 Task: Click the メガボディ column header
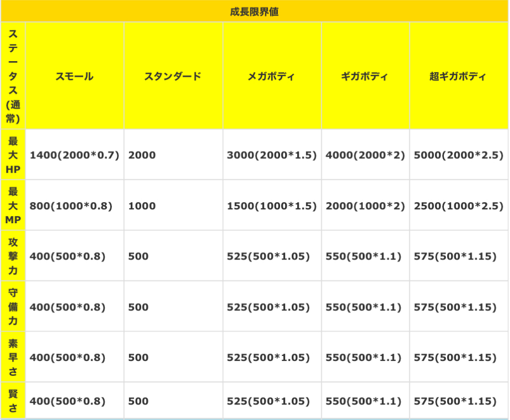click(271, 77)
